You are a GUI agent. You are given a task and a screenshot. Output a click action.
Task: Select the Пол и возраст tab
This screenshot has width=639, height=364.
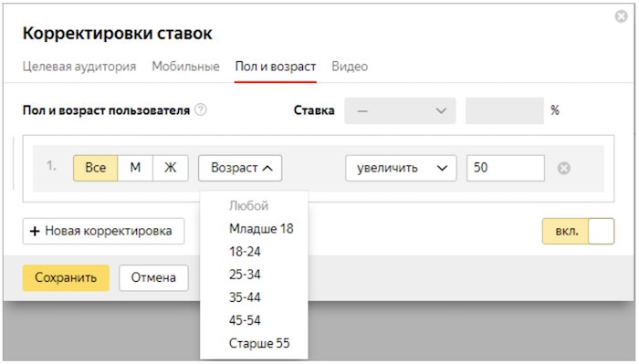[x=276, y=67]
